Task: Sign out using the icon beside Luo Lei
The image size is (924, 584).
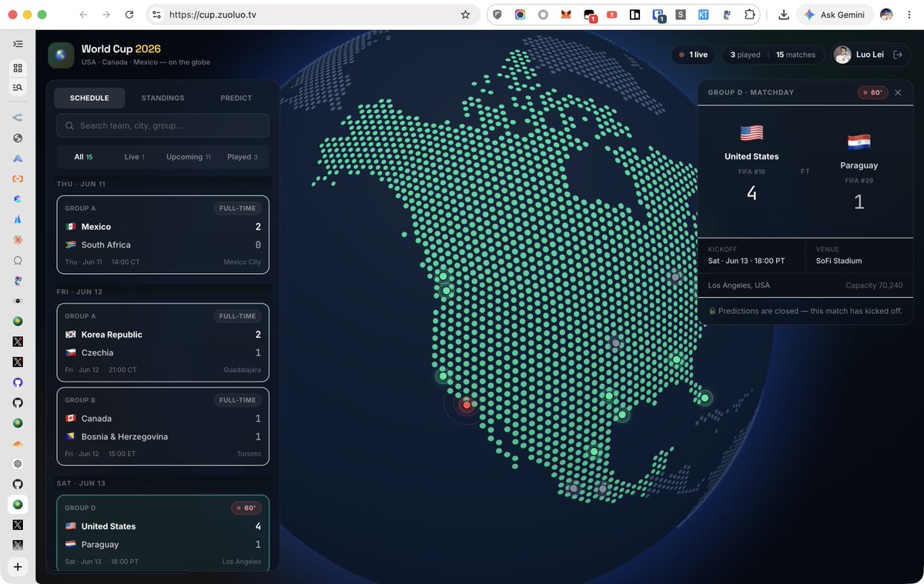Action: tap(898, 55)
